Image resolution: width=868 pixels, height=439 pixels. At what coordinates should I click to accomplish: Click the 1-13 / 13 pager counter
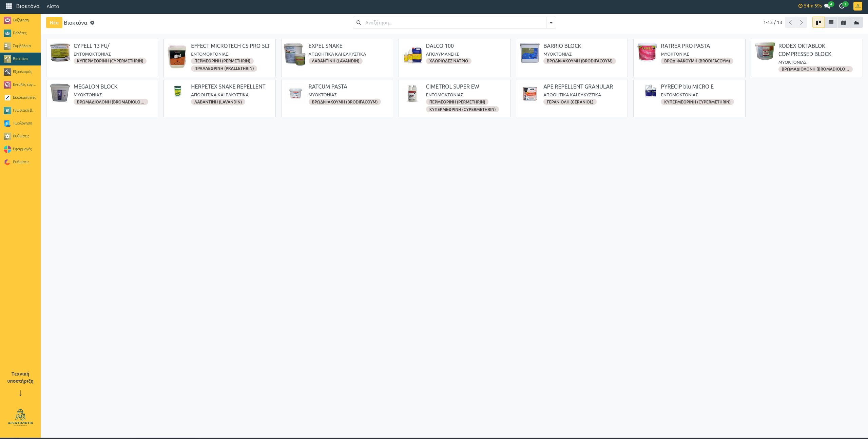tap(773, 23)
